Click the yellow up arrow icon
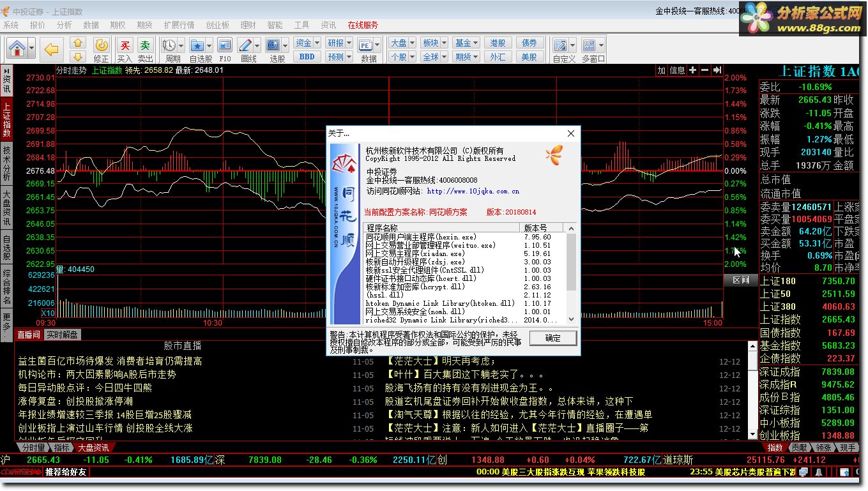868x491 pixels. click(78, 43)
